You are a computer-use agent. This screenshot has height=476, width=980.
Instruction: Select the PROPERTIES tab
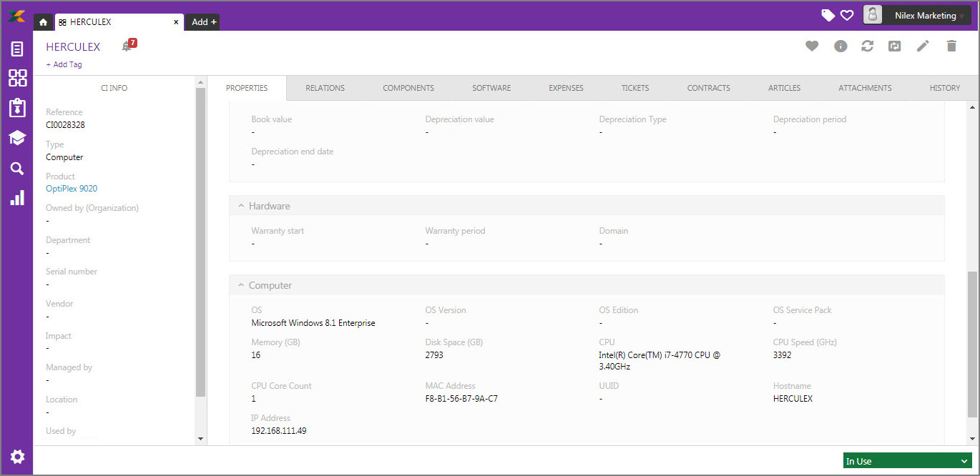pyautogui.click(x=247, y=88)
